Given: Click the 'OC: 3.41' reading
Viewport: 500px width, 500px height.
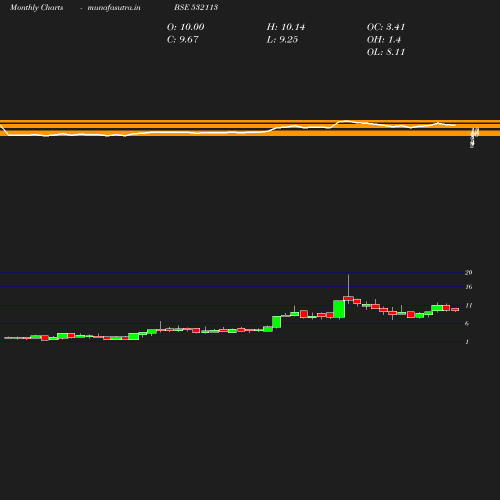Looking at the screenshot, I should click(x=386, y=27).
